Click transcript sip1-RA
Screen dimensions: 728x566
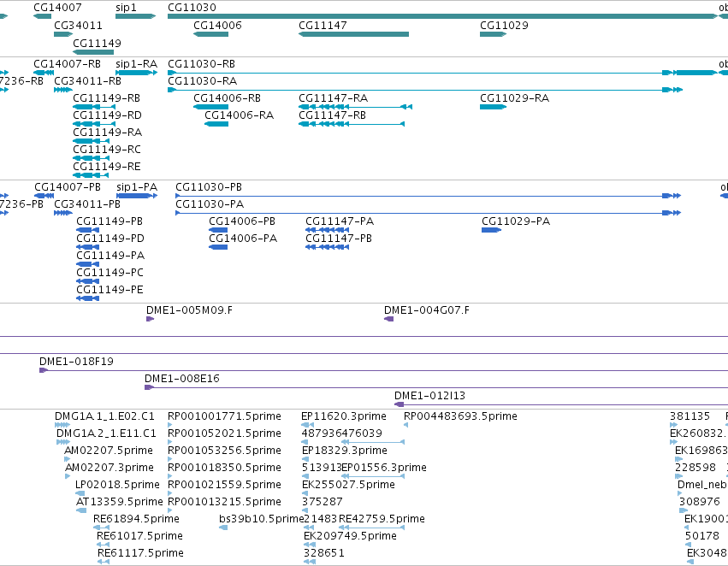pyautogui.click(x=137, y=73)
